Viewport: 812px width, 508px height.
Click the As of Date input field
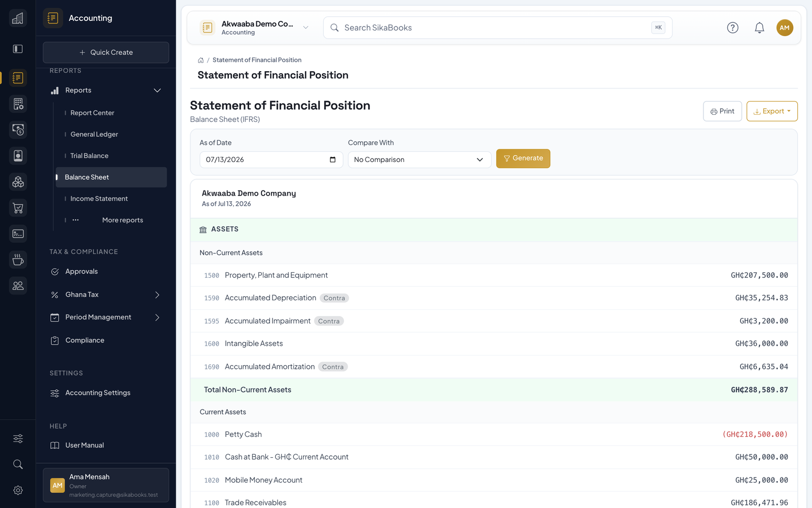click(x=272, y=160)
